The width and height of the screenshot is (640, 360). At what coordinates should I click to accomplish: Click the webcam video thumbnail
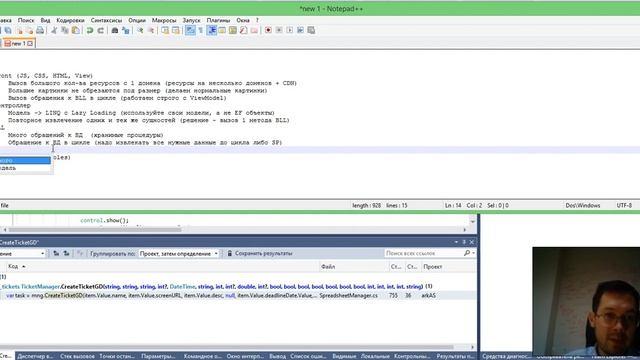click(586, 301)
